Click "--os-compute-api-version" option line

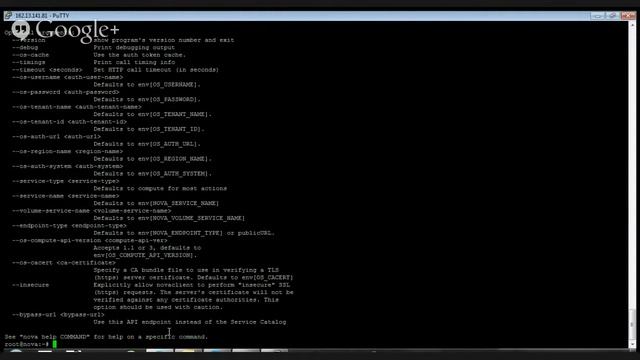[90, 240]
